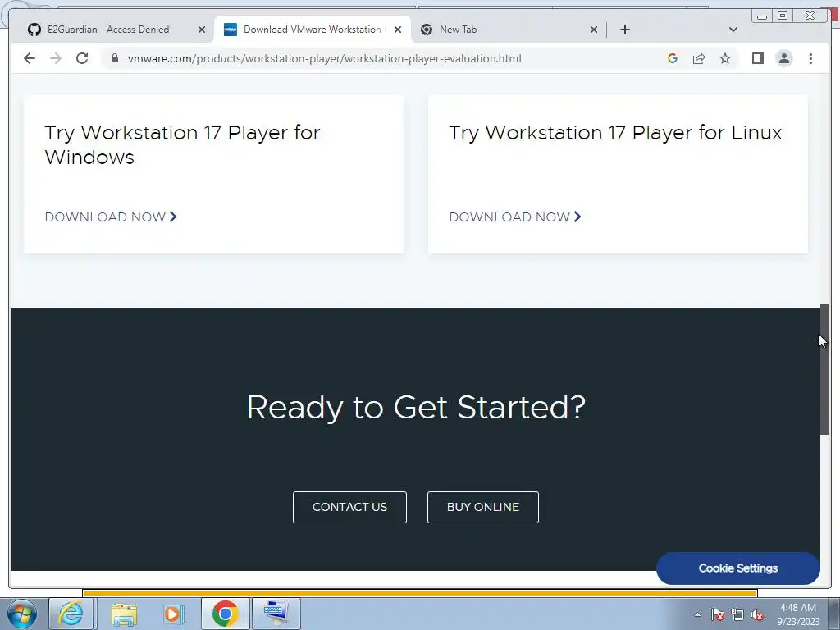This screenshot has width=840, height=630.
Task: Open the On-Screen Keyboard taskbar icon
Action: coord(276,614)
